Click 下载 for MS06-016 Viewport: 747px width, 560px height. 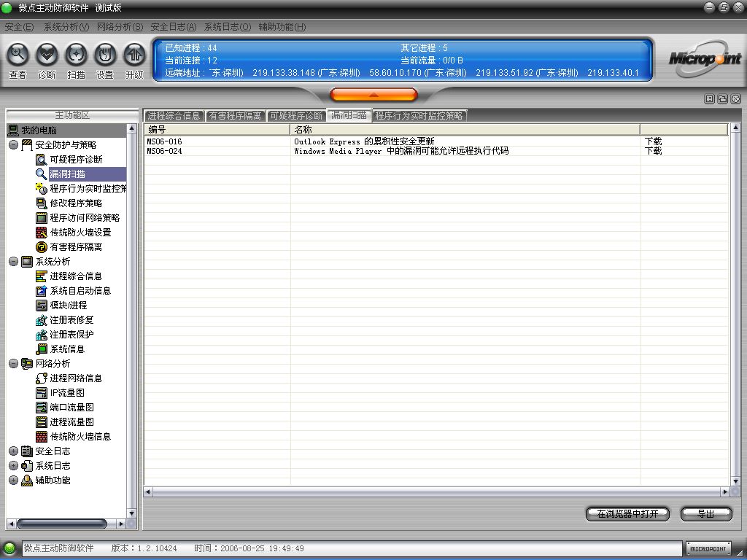point(653,141)
